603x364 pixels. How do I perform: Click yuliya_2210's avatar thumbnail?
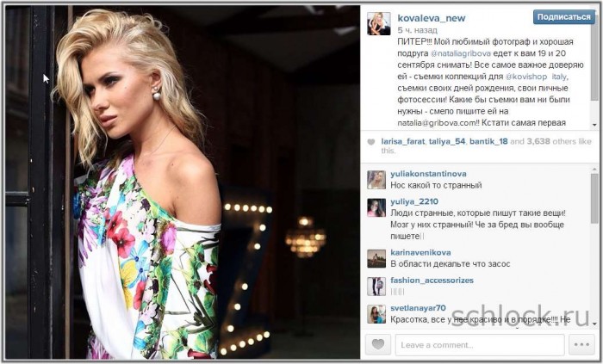pyautogui.click(x=376, y=207)
